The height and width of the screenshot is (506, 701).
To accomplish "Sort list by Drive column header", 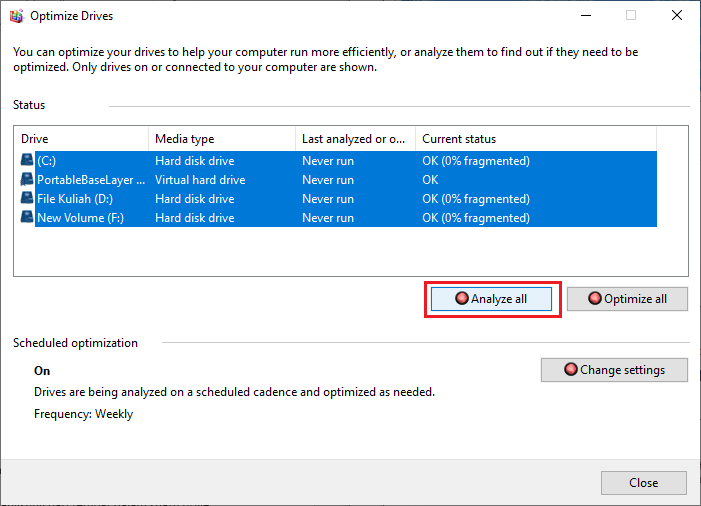I will click(x=80, y=139).
